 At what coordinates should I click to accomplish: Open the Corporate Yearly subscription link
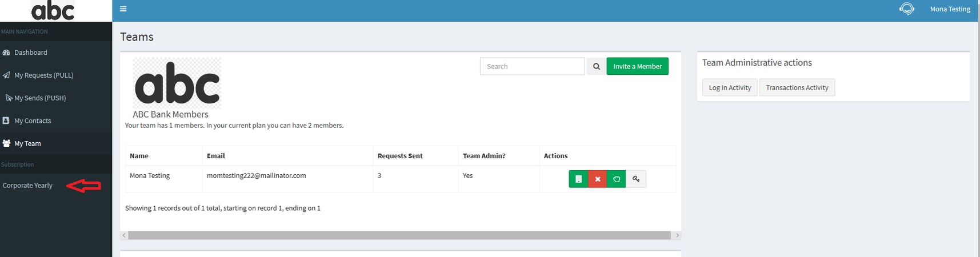(27, 185)
